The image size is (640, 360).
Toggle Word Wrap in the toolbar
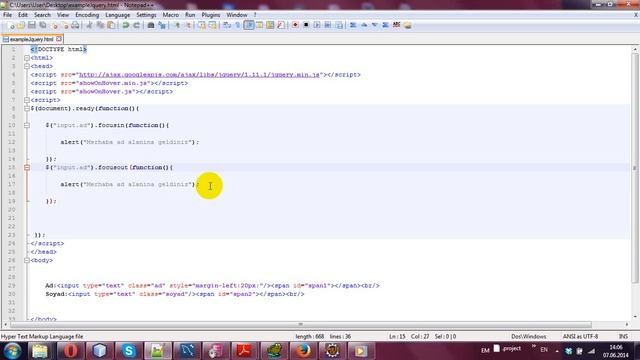[227, 25]
